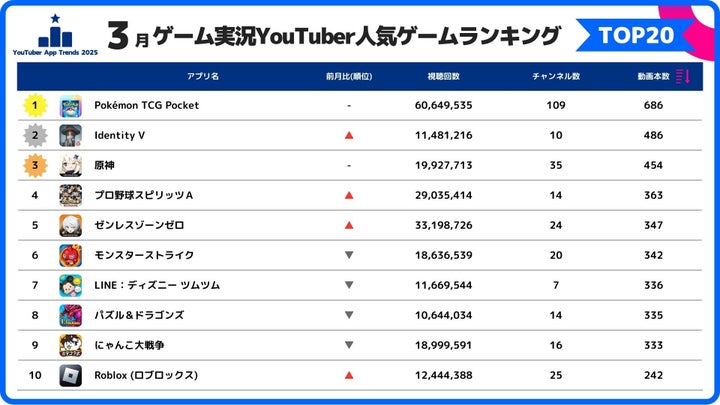Click the 視聴回数 column header
This screenshot has height=405, width=720.
442,76
